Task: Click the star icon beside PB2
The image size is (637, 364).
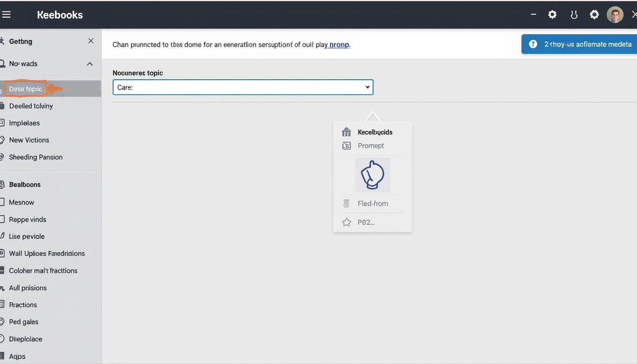Action: pos(346,222)
